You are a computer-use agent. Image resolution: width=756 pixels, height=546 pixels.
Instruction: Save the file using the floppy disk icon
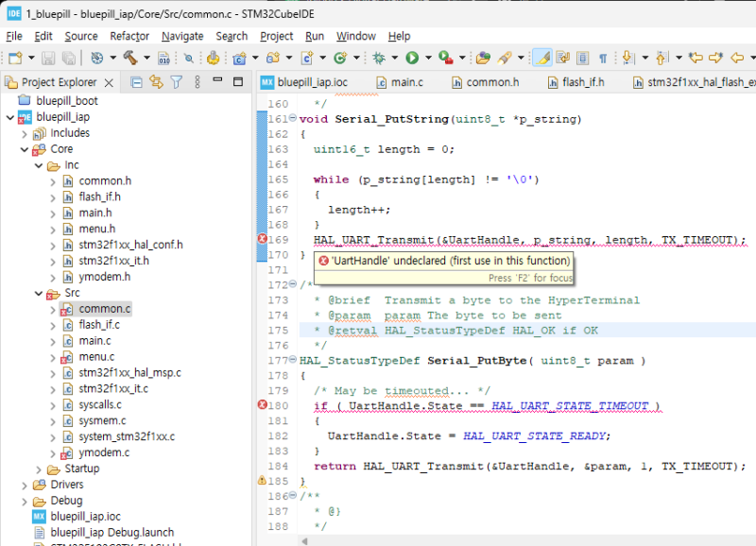[x=47, y=57]
